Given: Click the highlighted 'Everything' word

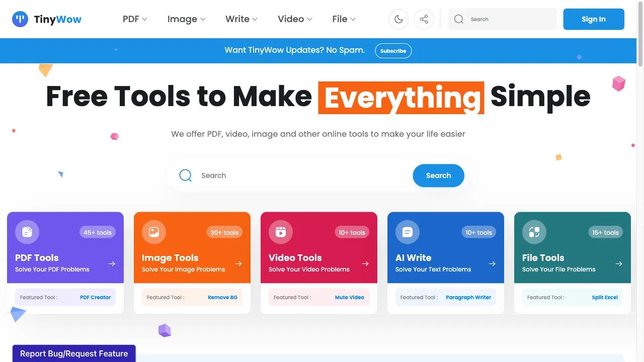Looking at the screenshot, I should pos(401,98).
